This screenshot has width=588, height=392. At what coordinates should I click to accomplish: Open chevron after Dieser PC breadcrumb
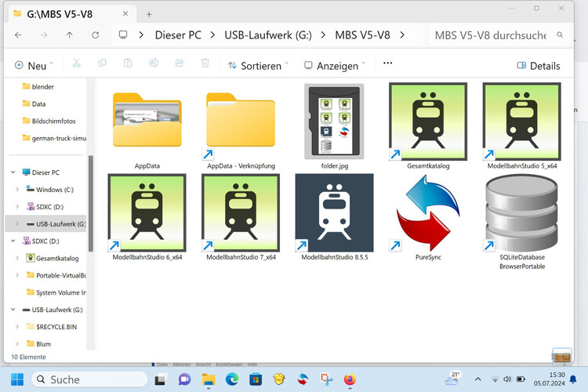(x=212, y=34)
